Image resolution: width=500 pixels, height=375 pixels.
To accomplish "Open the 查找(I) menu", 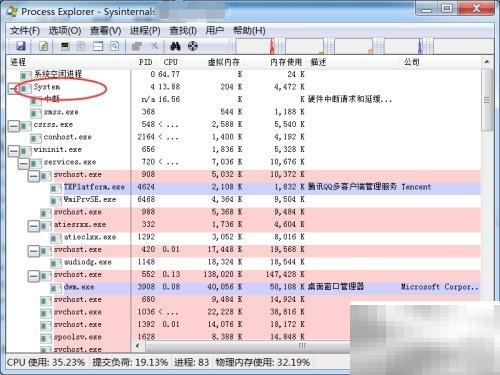I will (183, 31).
